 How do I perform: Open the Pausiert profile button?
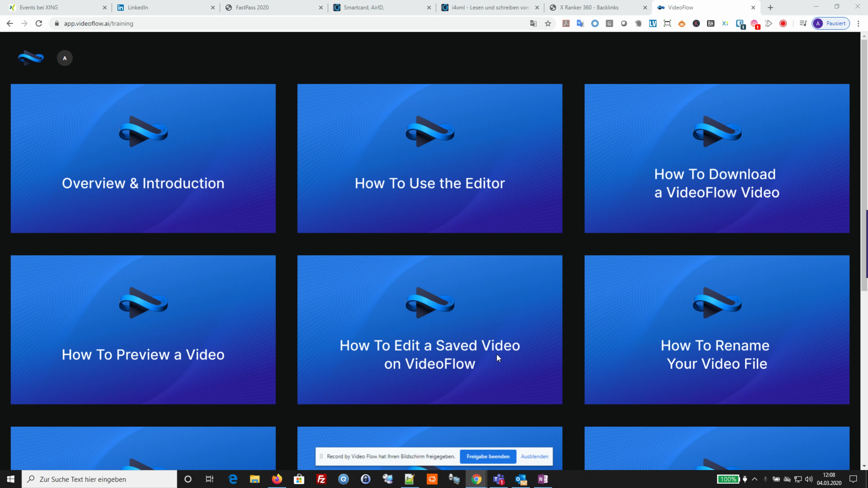831,23
